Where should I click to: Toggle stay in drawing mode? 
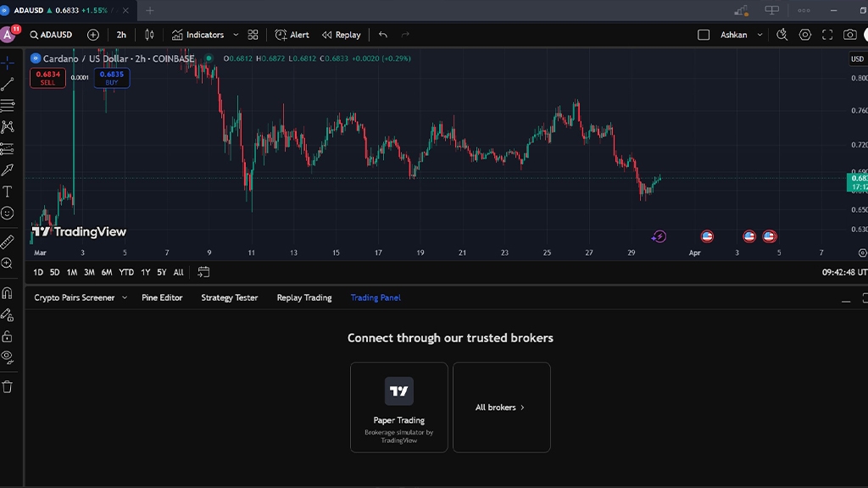click(7, 315)
